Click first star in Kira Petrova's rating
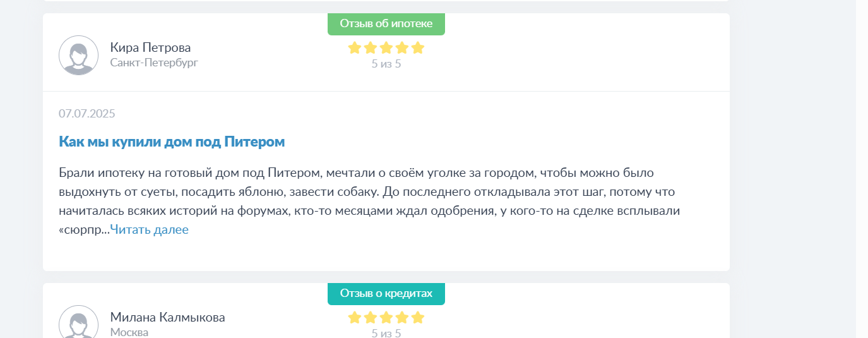Viewport: 868px width, 338px height. click(x=354, y=47)
